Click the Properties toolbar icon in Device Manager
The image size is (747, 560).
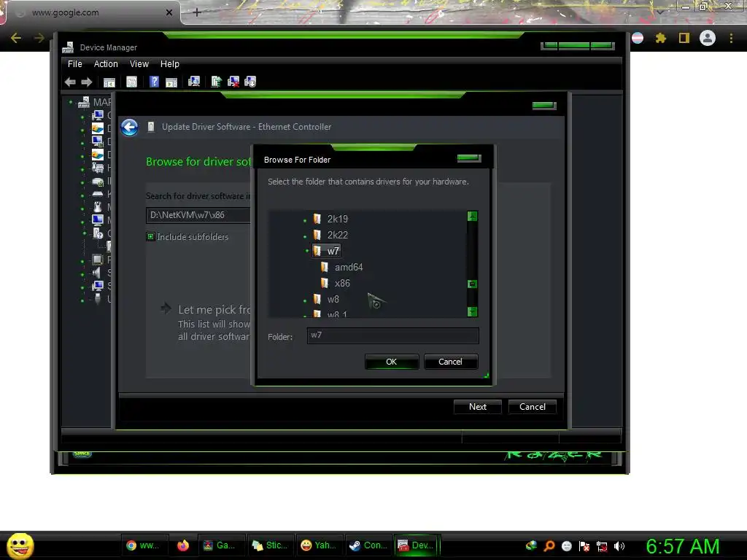click(x=131, y=82)
